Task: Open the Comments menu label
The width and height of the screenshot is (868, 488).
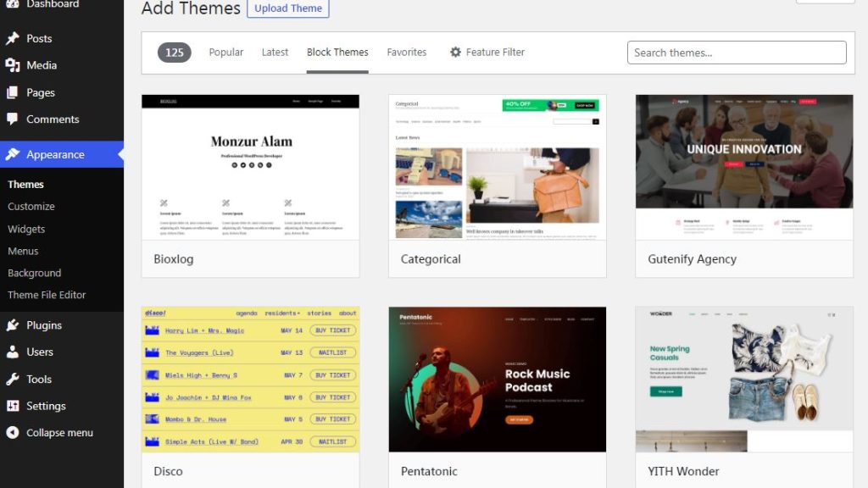Action: pyautogui.click(x=53, y=119)
